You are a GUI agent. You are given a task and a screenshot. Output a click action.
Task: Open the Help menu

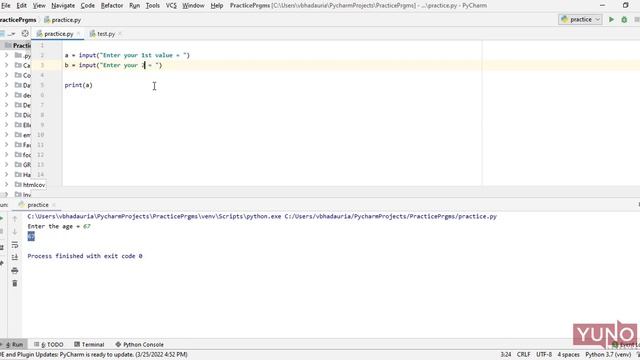(x=217, y=6)
